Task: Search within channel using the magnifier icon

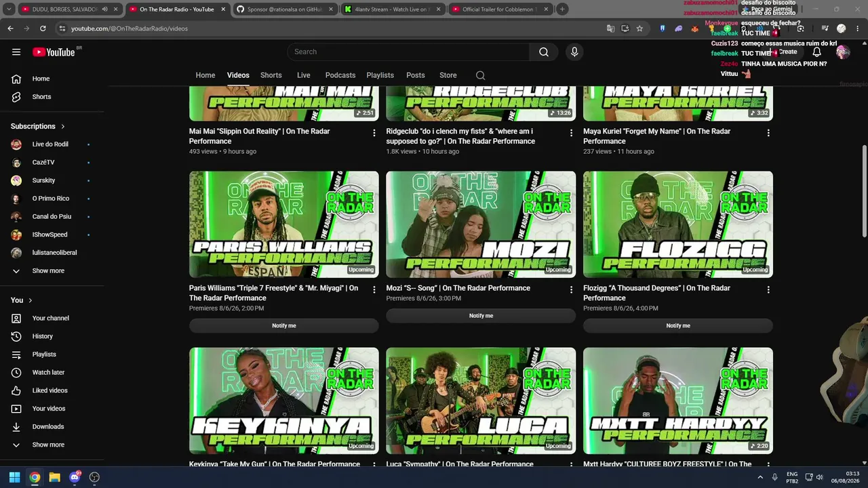Action: coord(481,75)
